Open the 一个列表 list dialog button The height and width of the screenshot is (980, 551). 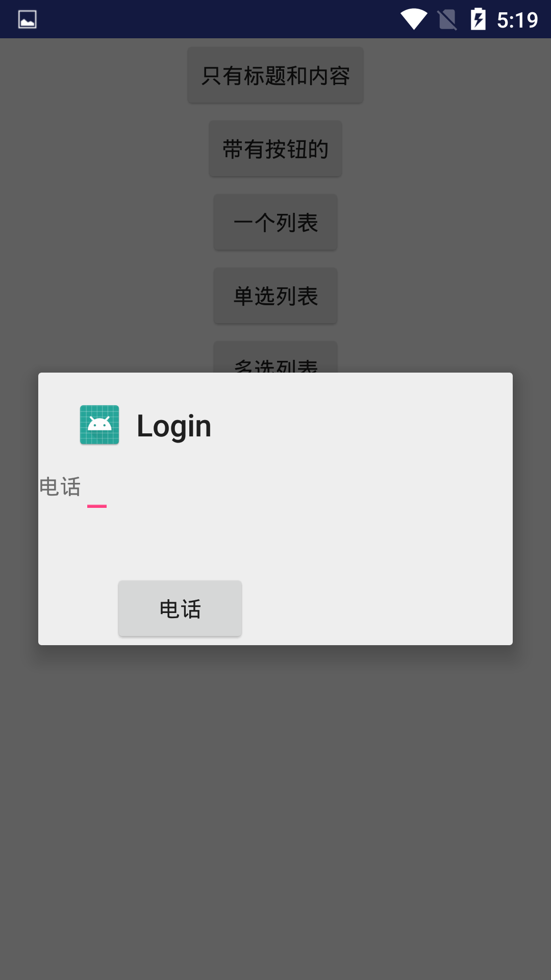click(275, 223)
